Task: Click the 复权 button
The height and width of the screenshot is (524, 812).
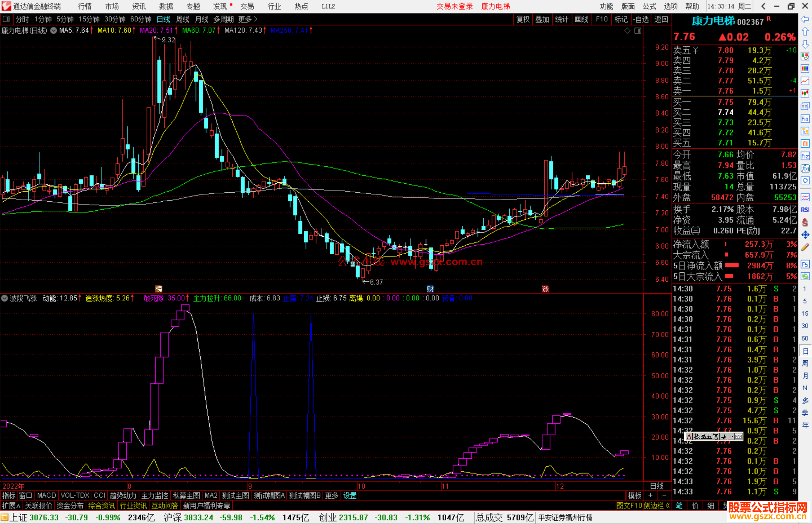Action: click(x=523, y=19)
